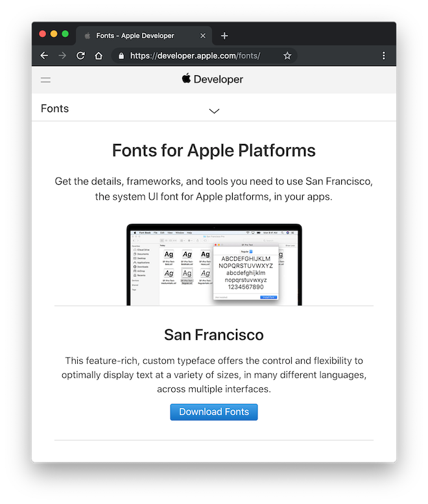Maximize the window with the green button
The width and height of the screenshot is (428, 504).
[65, 34]
